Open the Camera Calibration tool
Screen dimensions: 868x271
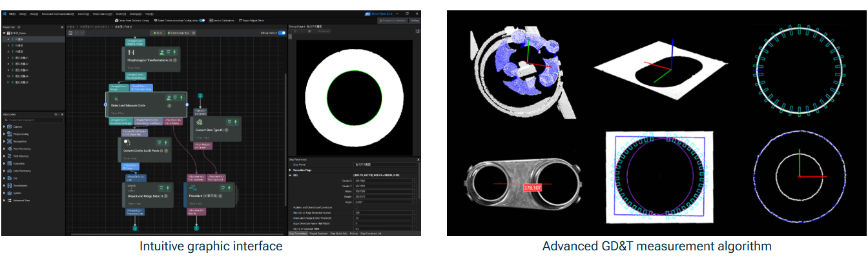tap(222, 21)
